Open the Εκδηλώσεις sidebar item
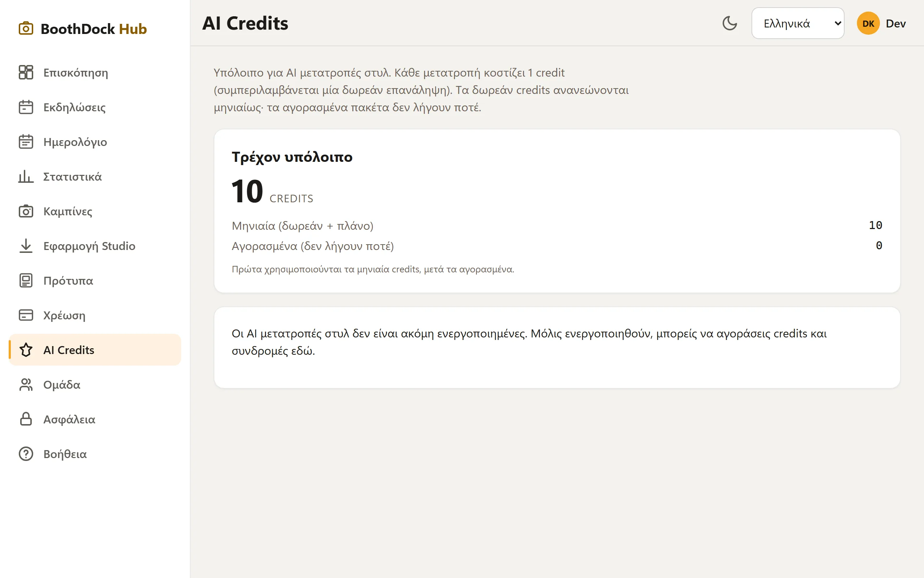This screenshot has width=924, height=578. click(x=95, y=107)
